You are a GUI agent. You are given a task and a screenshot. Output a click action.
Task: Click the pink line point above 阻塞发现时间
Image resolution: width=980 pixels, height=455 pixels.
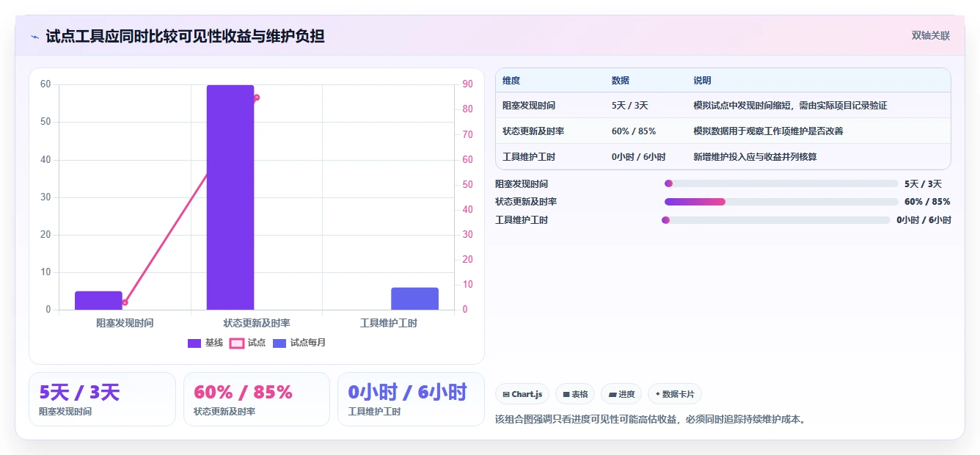pyautogui.click(x=125, y=302)
